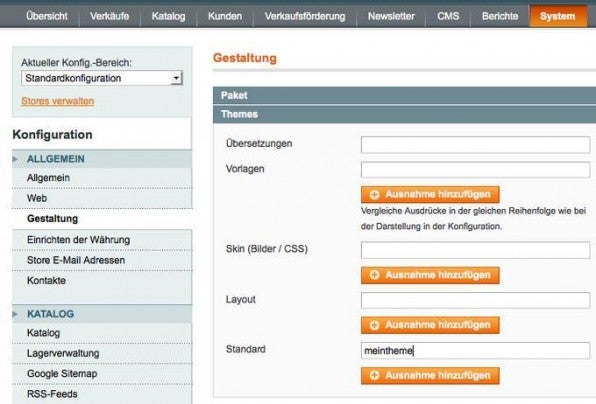Screen dimensions: 596x404
Task: Collapse the Themes section header
Action: click(x=404, y=114)
